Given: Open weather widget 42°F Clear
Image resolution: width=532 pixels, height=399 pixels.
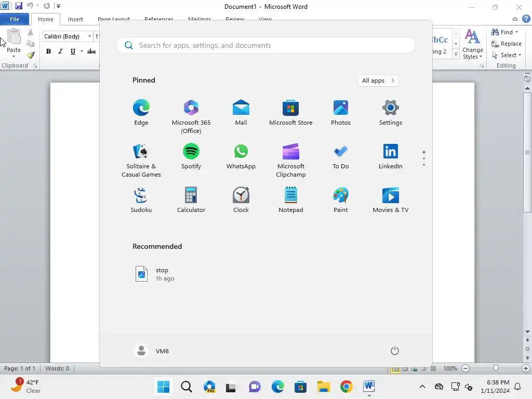Looking at the screenshot, I should 25,387.
